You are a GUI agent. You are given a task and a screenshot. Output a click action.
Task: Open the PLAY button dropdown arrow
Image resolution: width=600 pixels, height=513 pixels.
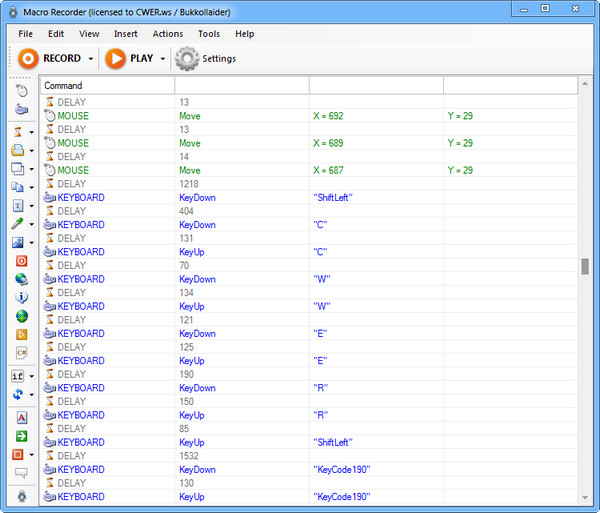click(162, 59)
